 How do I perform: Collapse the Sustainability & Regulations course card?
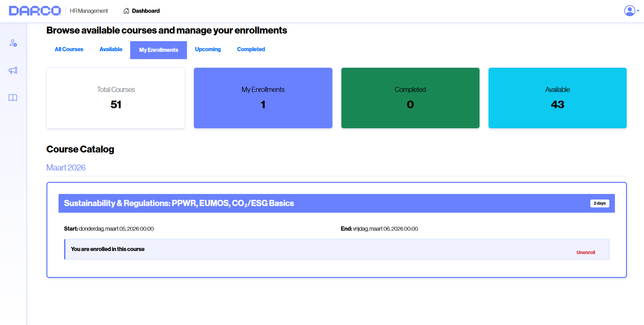tap(179, 203)
